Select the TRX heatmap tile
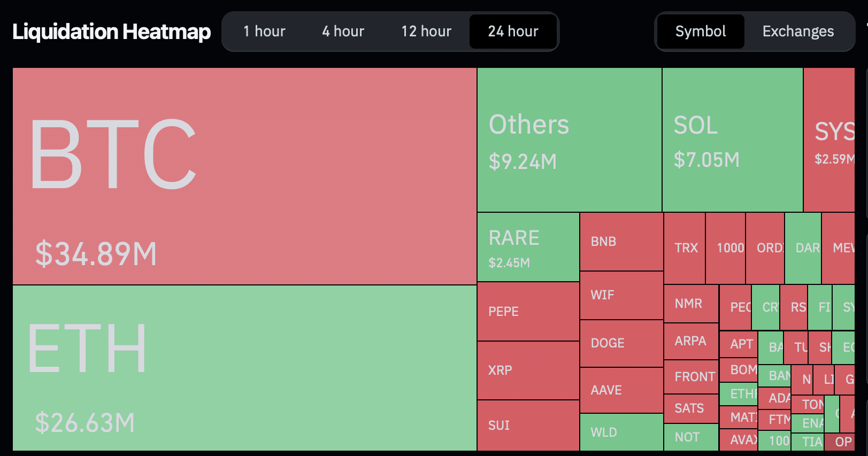This screenshot has height=456, width=868. 685,248
